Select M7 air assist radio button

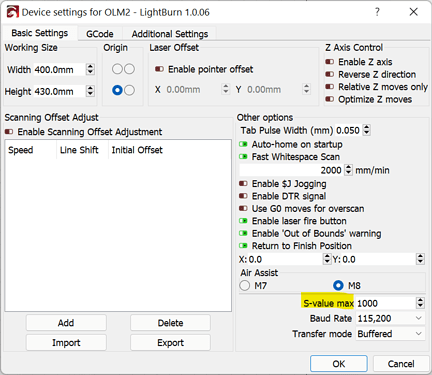click(x=245, y=286)
